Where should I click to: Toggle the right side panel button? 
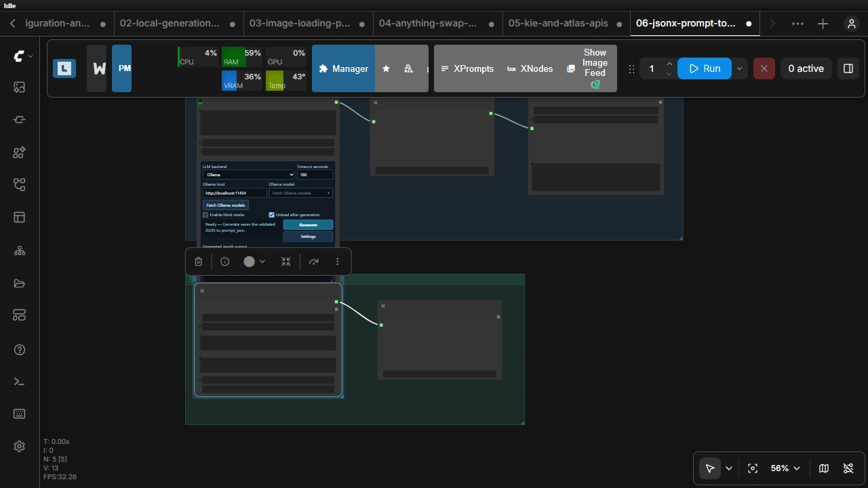[848, 68]
